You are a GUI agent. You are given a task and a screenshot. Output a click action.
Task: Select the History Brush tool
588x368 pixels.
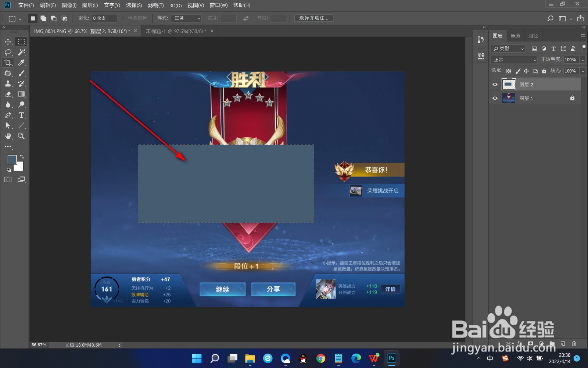[x=22, y=84]
